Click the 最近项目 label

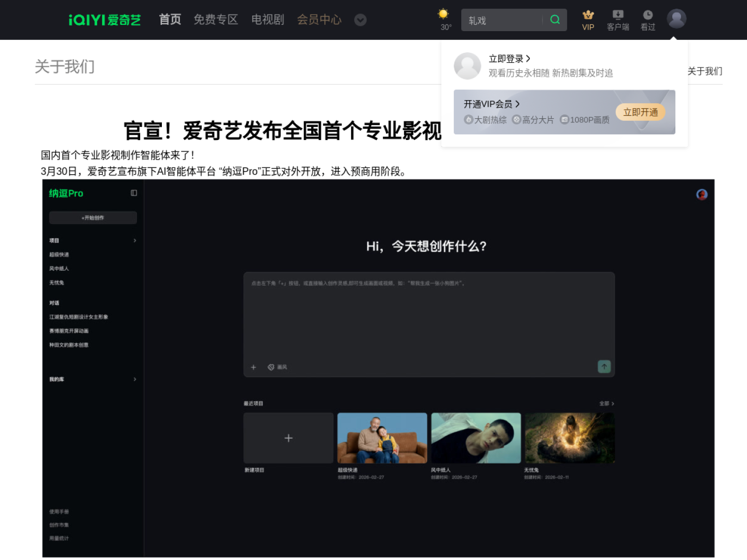(x=254, y=403)
